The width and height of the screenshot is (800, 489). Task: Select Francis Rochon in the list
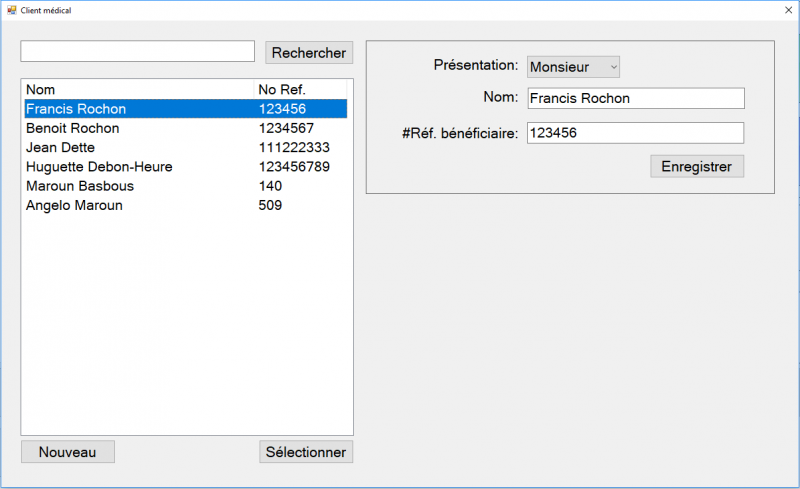76,109
